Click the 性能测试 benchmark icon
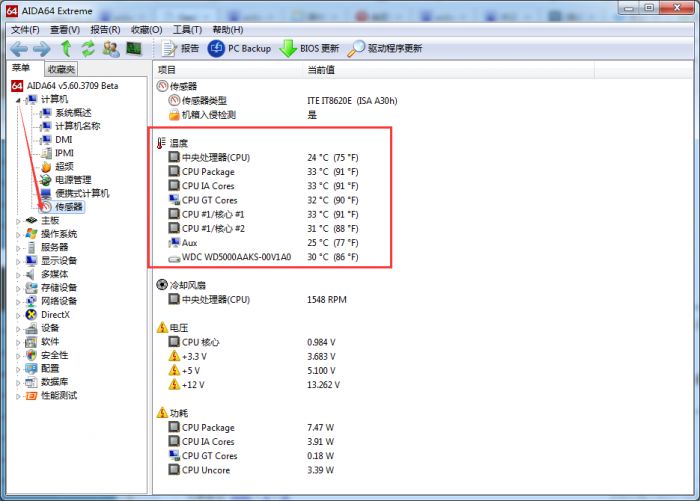Image resolution: width=700 pixels, height=501 pixels. pos(31,396)
